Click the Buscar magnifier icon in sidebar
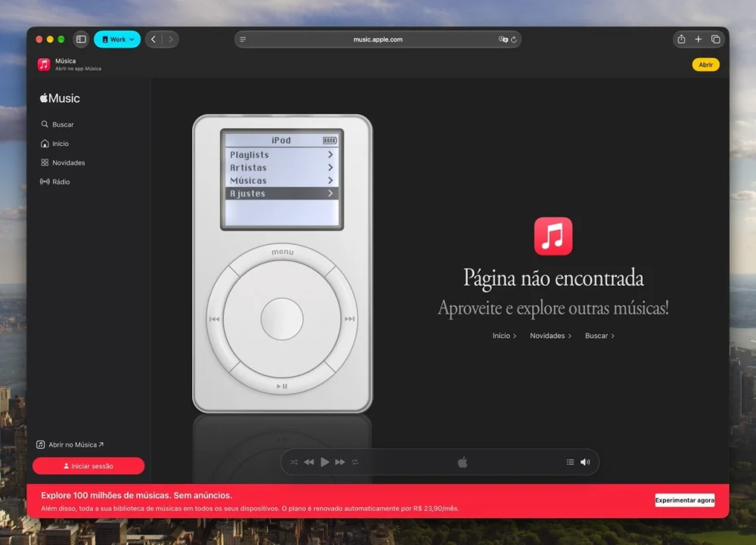The width and height of the screenshot is (756, 545). [45, 124]
